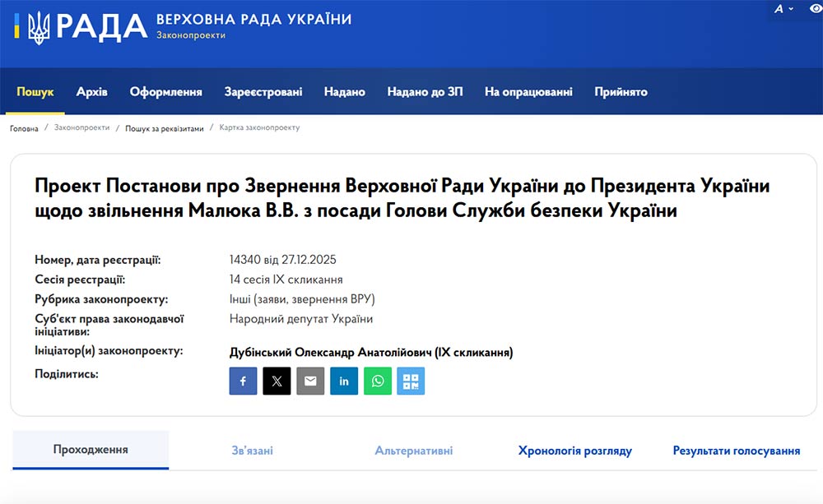Open Зареєстровані in navigation bar
Image resolution: width=823 pixels, height=504 pixels.
(x=263, y=92)
